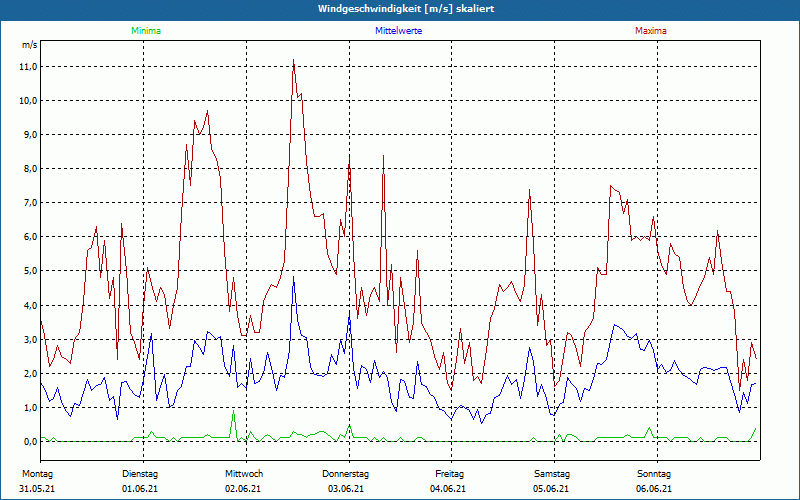Click the 2,0 y-axis value

30,373
